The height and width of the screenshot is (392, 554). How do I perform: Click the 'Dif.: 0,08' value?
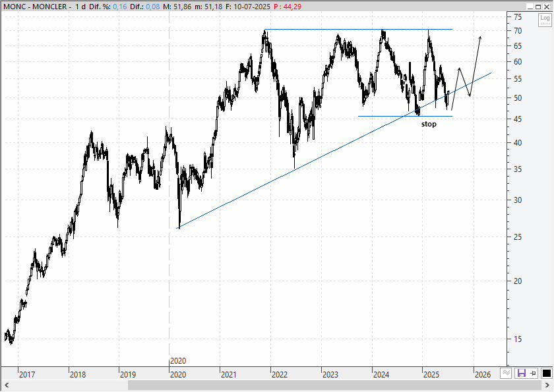pos(145,7)
